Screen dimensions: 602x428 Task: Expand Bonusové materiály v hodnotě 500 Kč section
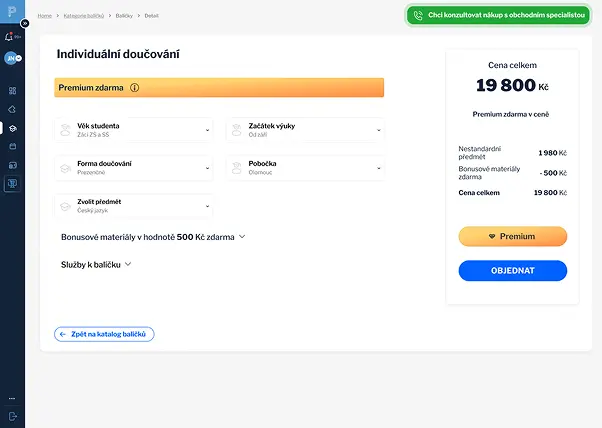tap(153, 237)
